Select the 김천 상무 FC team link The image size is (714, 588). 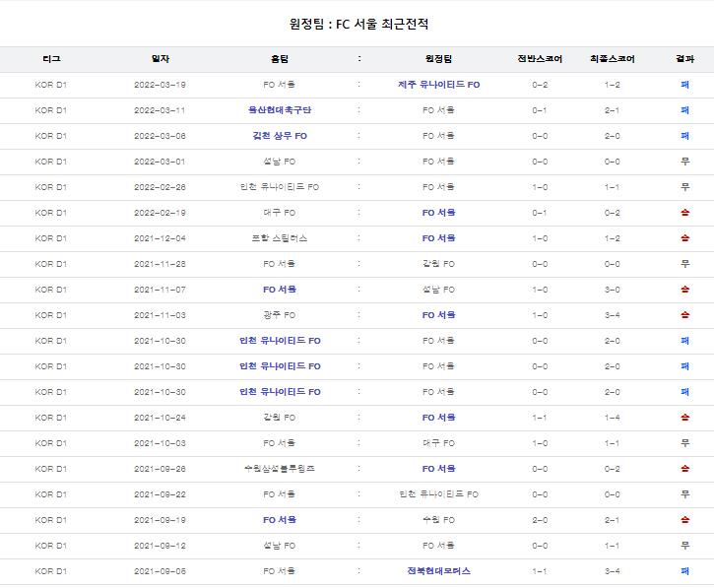tap(280, 136)
